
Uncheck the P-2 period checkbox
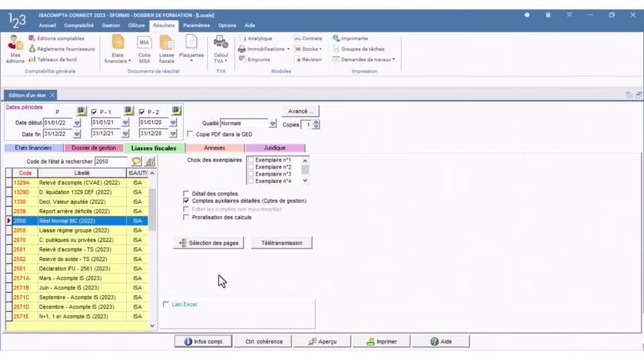[142, 112]
